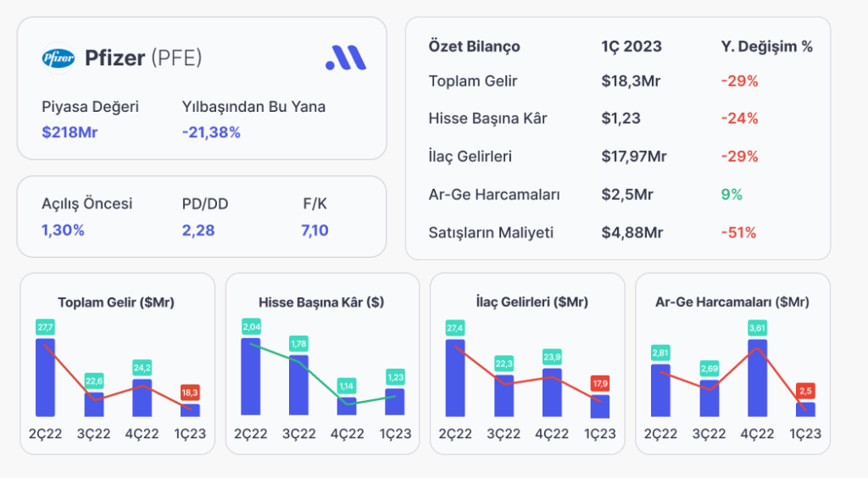
Task: Select the Yılbaşından Bu Yana label
Action: pyautogui.click(x=253, y=107)
